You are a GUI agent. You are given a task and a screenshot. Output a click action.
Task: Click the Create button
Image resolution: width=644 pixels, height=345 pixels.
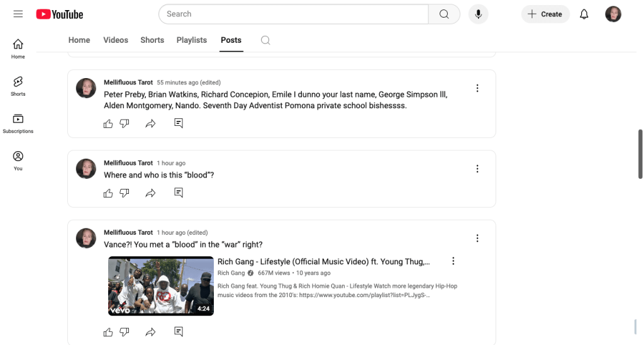point(545,14)
